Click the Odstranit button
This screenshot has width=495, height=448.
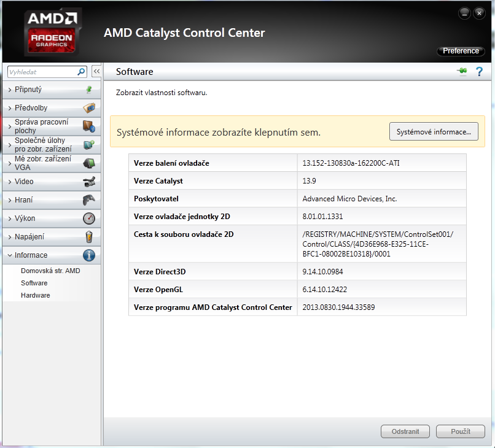(405, 431)
